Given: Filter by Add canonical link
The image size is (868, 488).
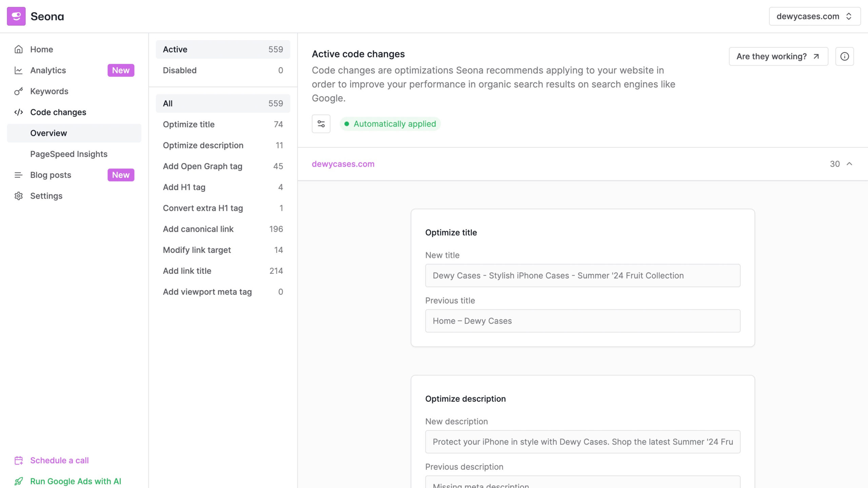Looking at the screenshot, I should (223, 229).
